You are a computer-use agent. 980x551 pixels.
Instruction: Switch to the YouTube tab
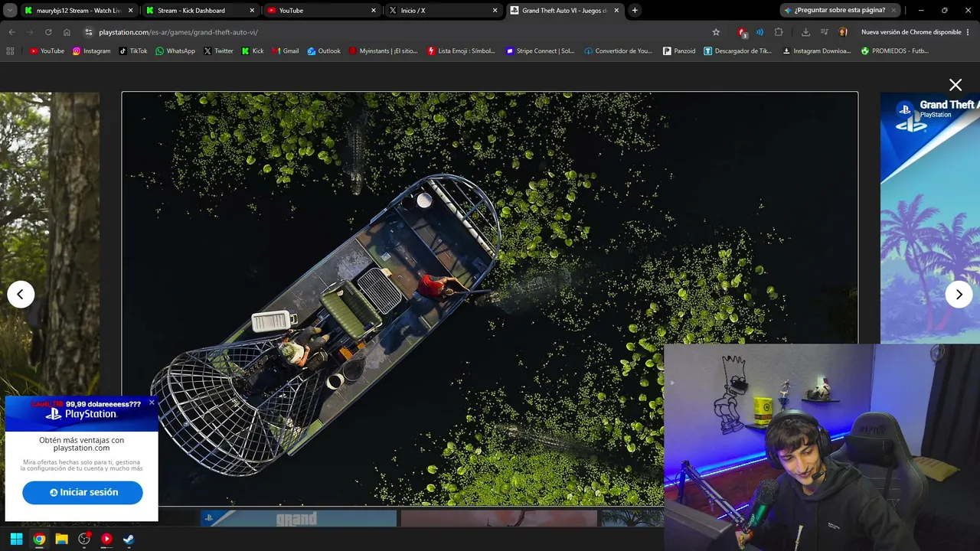[x=321, y=11]
